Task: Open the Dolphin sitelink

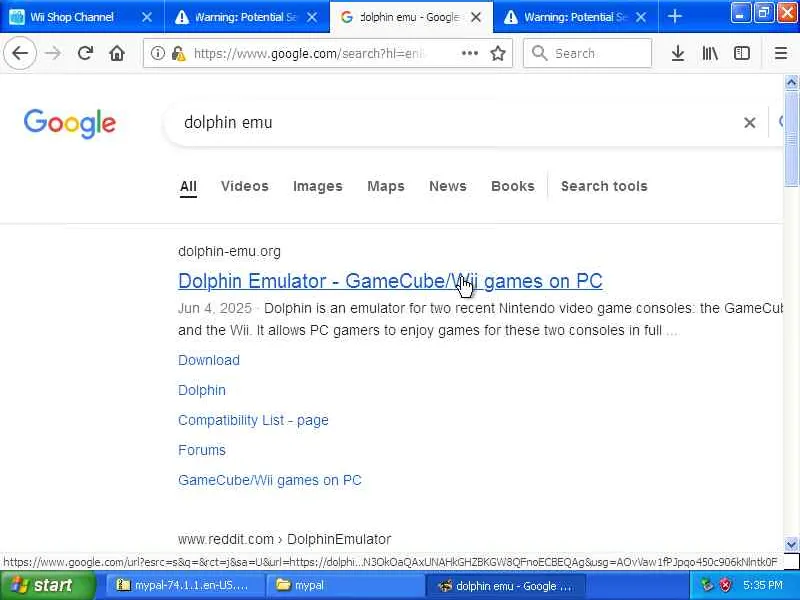Action: tap(202, 390)
